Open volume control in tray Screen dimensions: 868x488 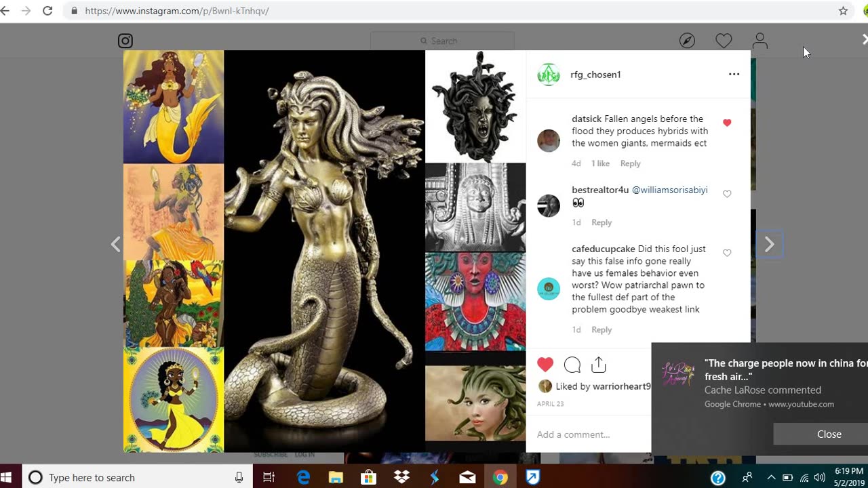(820, 477)
